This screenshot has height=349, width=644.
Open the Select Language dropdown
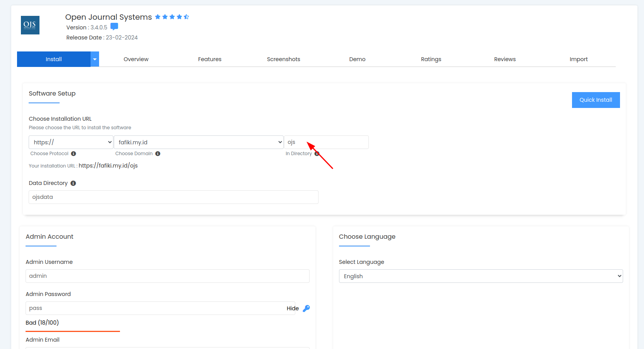pos(481,276)
